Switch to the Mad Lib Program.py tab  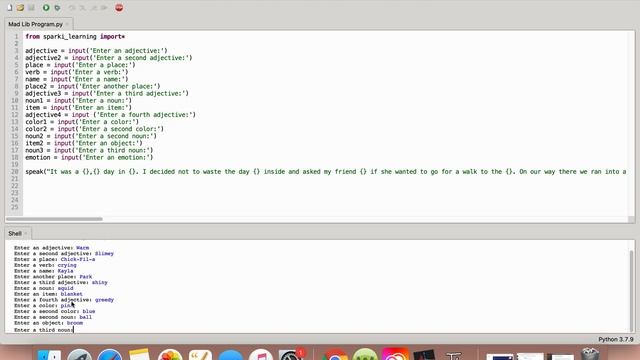tap(35, 24)
